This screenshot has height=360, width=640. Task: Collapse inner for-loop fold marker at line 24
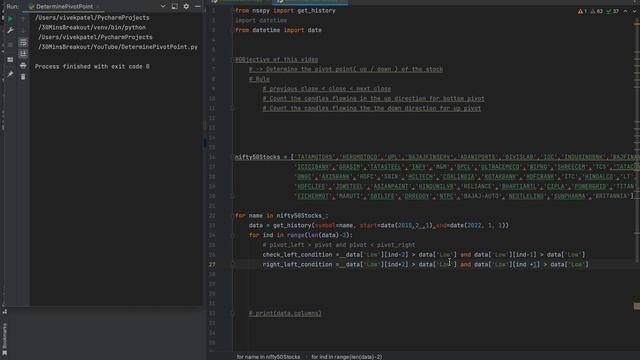pyautogui.click(x=232, y=236)
